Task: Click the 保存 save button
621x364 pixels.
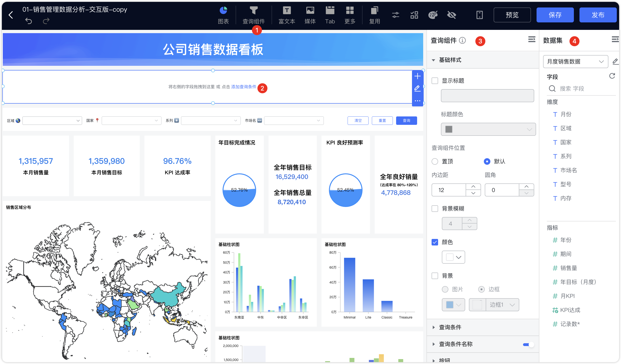Action: 555,15
